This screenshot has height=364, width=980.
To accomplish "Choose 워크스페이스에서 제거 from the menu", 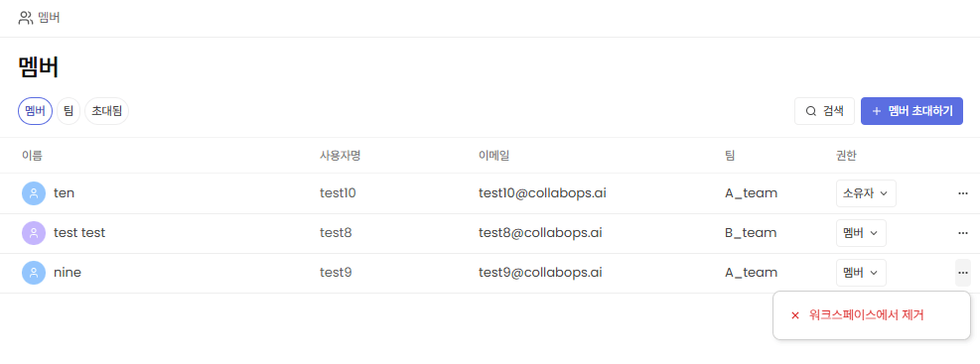I will 871,315.
